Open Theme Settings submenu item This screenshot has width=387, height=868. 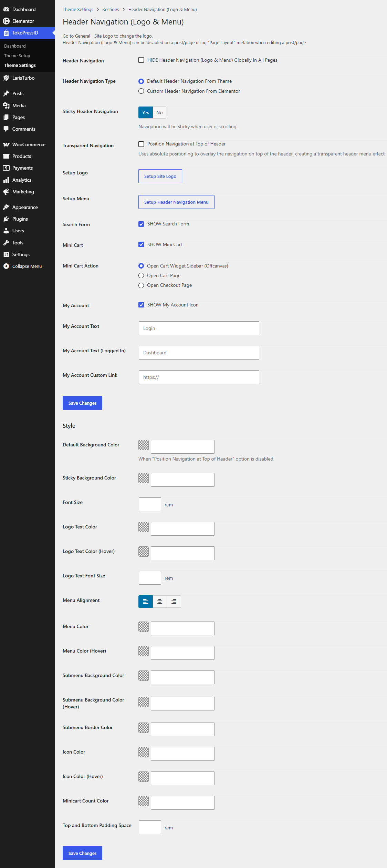coord(20,65)
